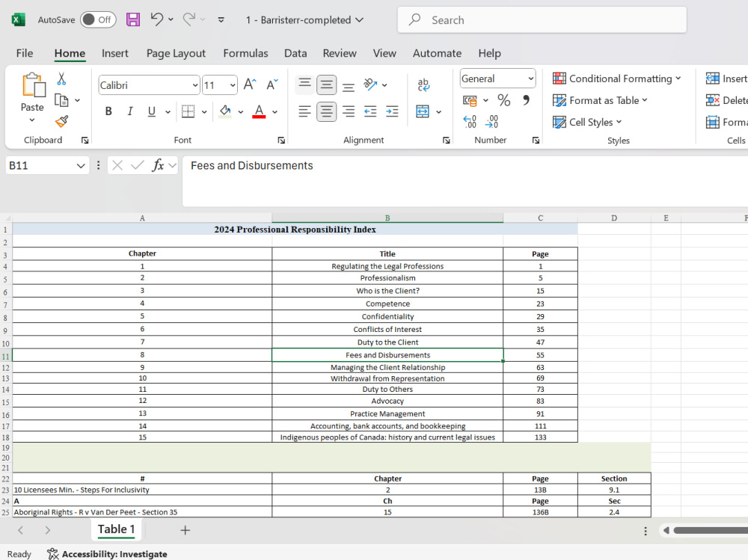Apply Percent Style format
Screen dimensions: 748x560
[503, 100]
